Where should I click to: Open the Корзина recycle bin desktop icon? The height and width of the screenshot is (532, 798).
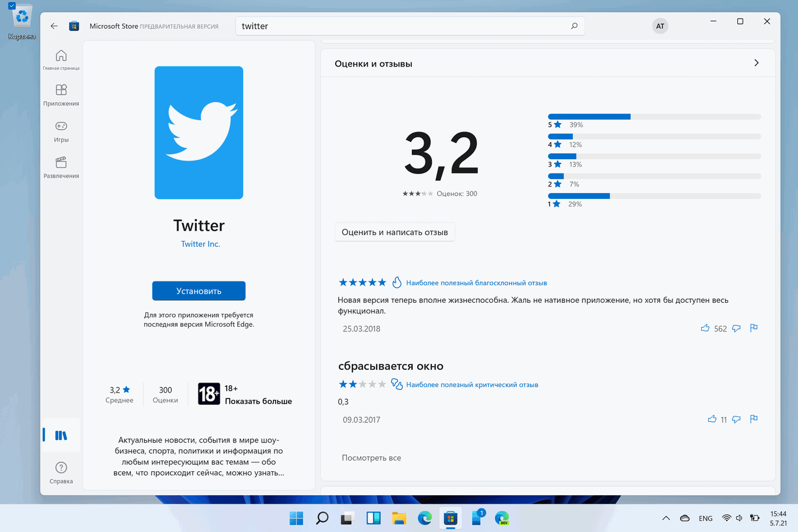pos(22,22)
